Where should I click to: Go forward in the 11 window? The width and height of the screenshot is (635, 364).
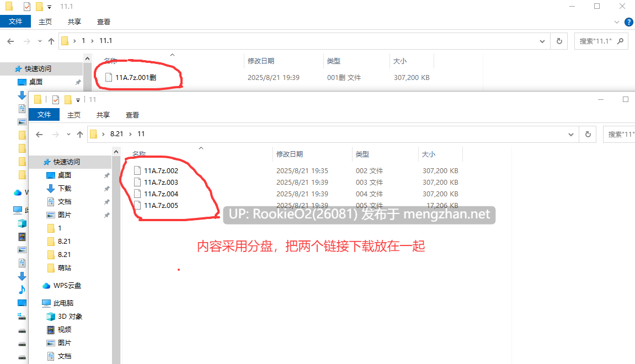coord(56,135)
